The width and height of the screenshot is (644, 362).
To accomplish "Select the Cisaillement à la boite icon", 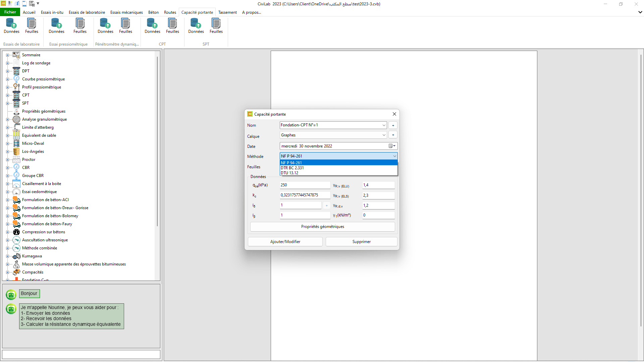I will pos(16,184).
